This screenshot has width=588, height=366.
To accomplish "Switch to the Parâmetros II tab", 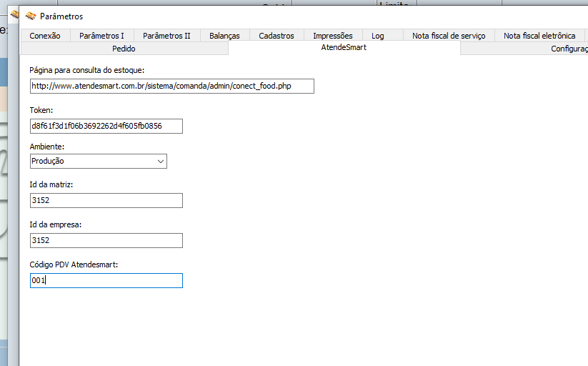I will click(x=167, y=36).
